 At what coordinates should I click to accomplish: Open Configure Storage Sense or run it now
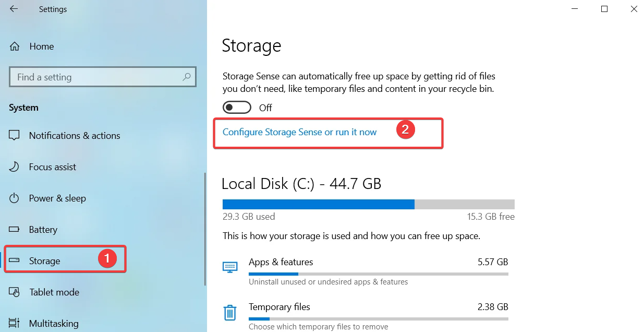coord(299,132)
